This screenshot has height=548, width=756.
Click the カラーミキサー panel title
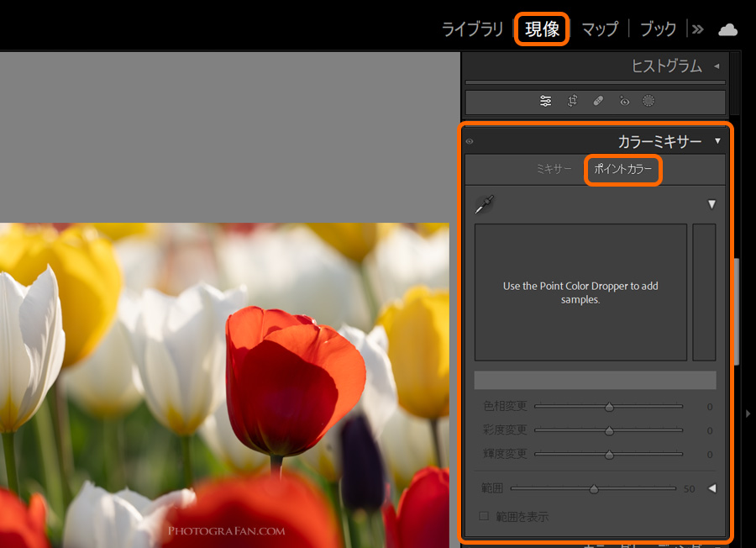[659, 141]
